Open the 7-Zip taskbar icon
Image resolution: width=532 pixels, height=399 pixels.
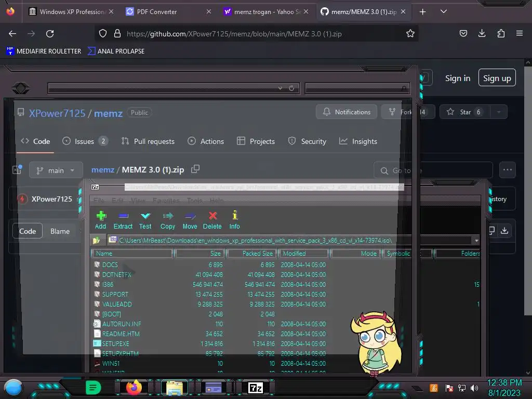(x=256, y=388)
